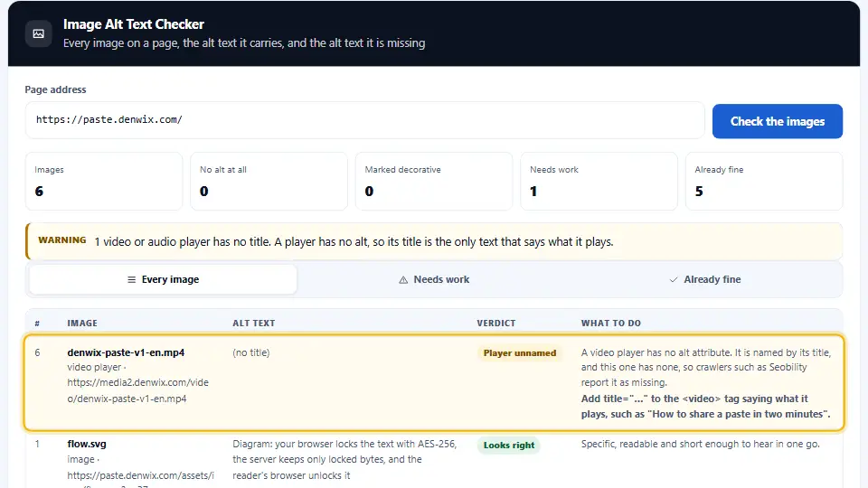The image size is (868, 488).
Task: Click the warning triangle icon on Needs work tab
Action: (x=403, y=280)
